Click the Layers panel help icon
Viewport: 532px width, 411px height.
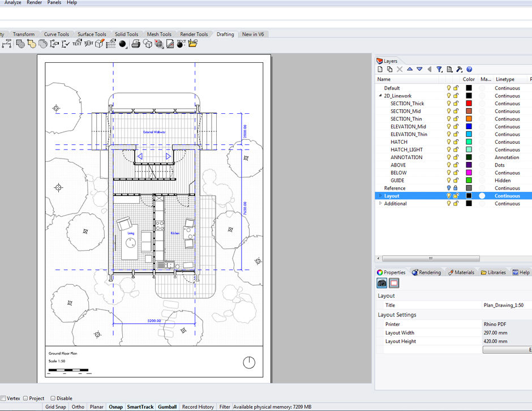click(x=469, y=69)
